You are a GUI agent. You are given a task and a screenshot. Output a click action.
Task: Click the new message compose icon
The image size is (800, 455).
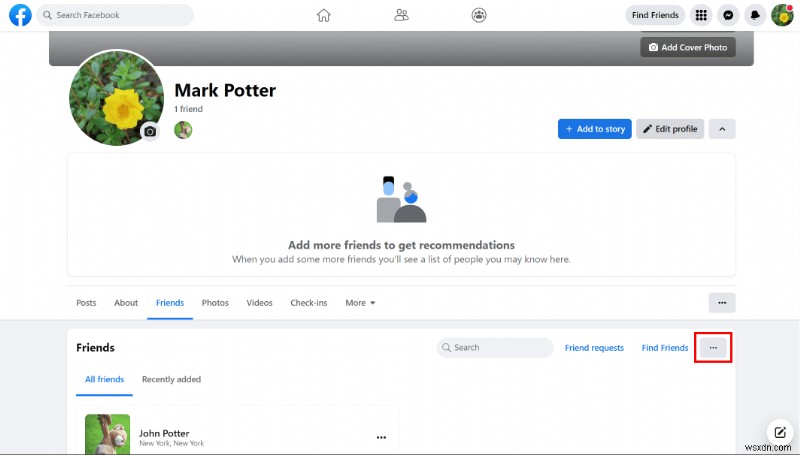(x=780, y=433)
